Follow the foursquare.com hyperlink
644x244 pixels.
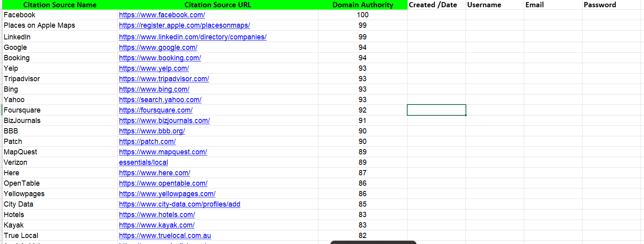[156, 110]
